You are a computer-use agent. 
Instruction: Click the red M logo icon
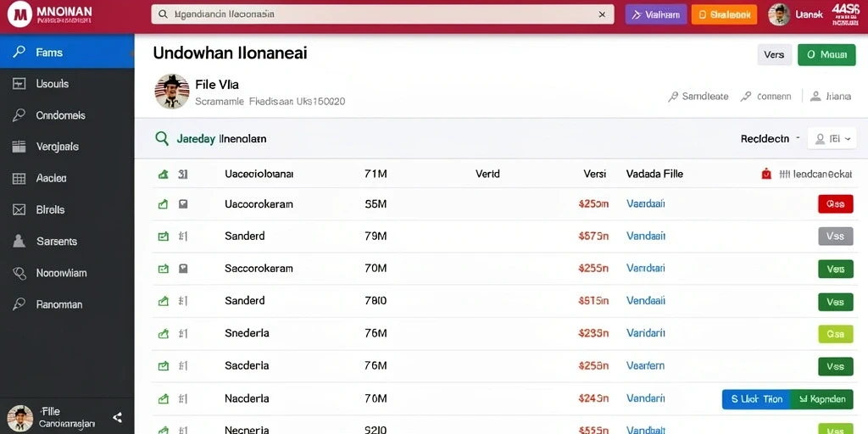pos(20,15)
